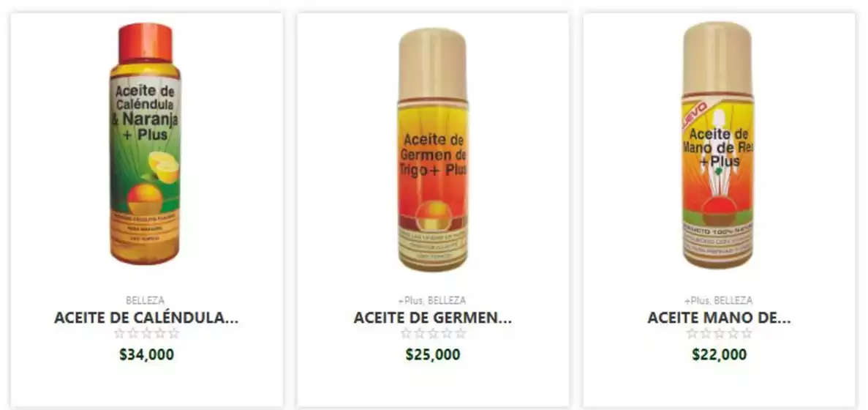Rate Caléndula oil with the first star

(x=120, y=334)
